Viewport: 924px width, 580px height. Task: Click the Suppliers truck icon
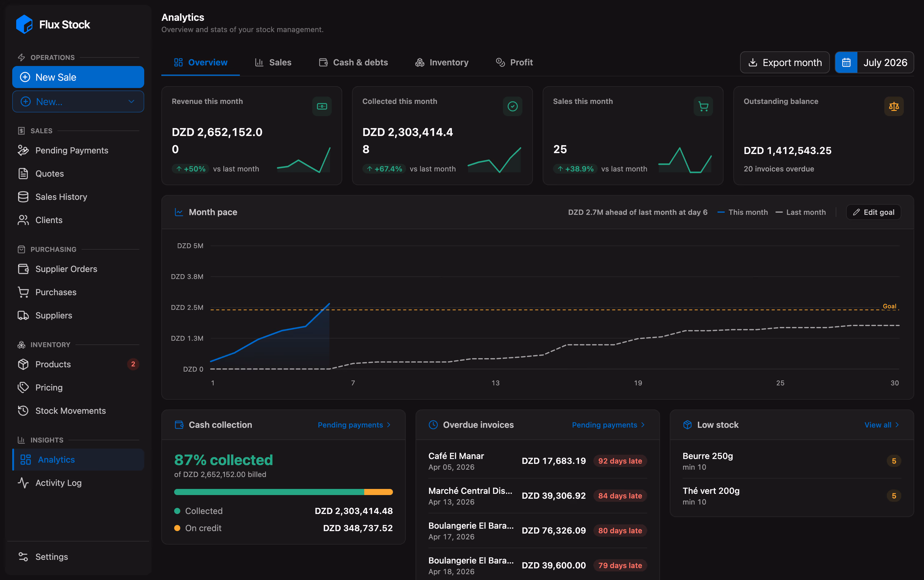pos(24,315)
